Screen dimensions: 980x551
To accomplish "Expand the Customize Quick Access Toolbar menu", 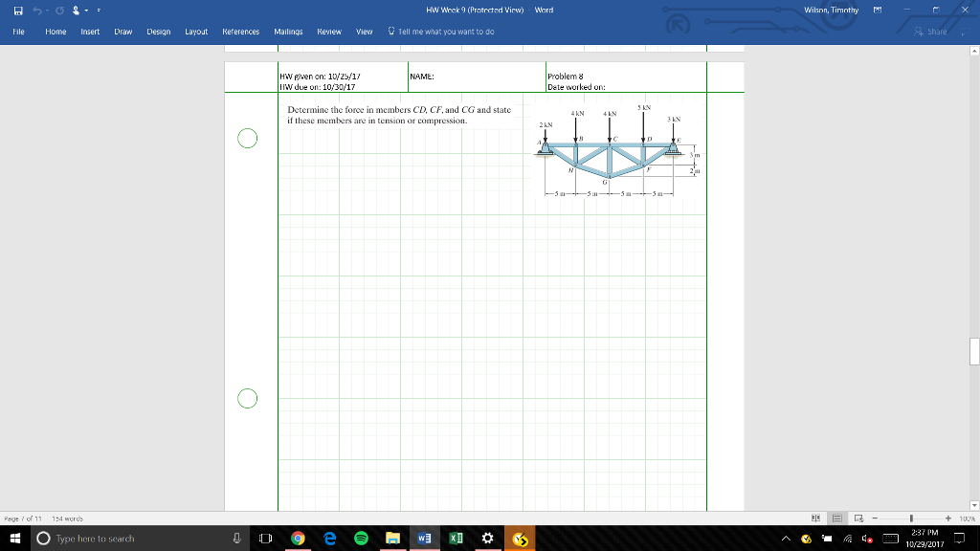I will point(99,10).
